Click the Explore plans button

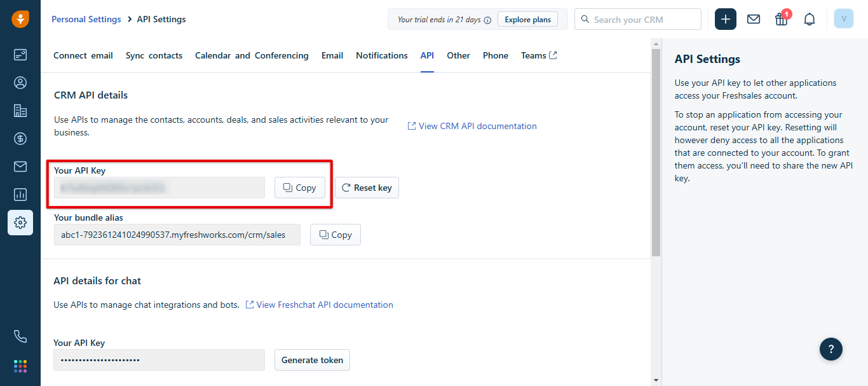click(528, 20)
